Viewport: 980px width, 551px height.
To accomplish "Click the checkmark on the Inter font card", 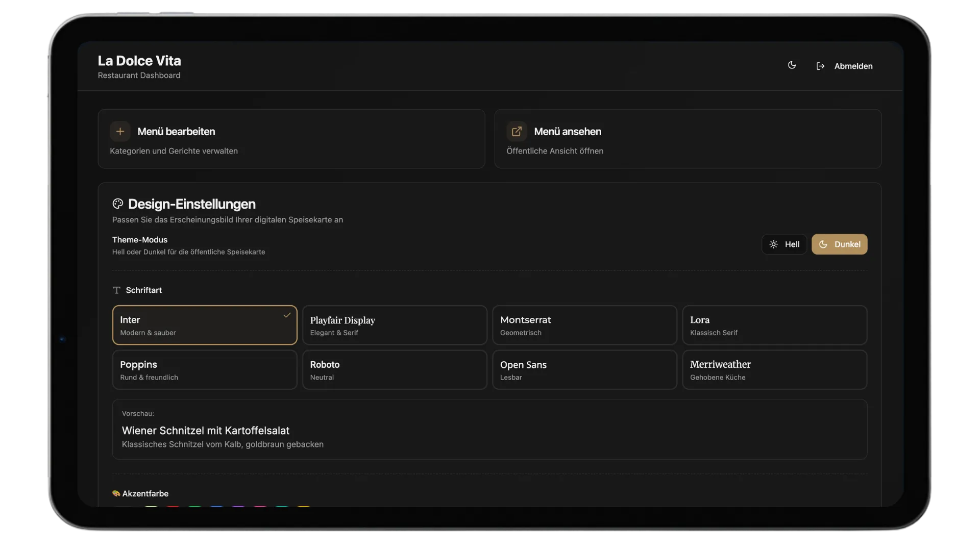I will [287, 315].
